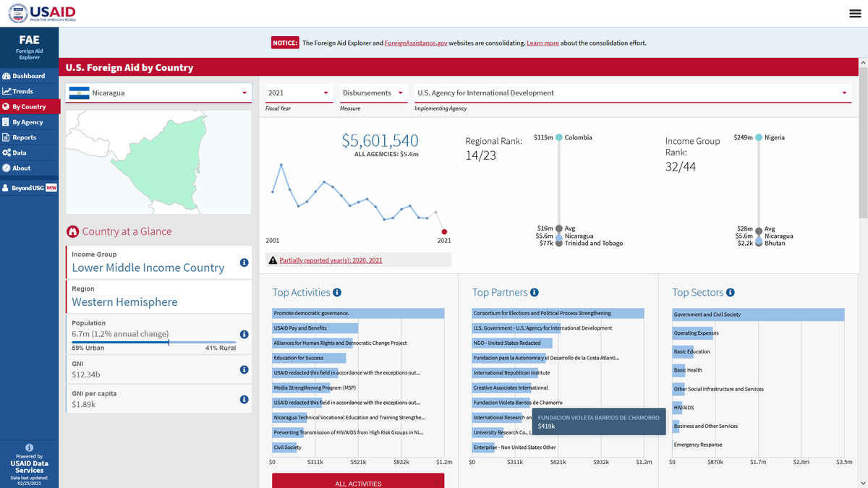Click Consortium for Elections partner bar

(558, 313)
